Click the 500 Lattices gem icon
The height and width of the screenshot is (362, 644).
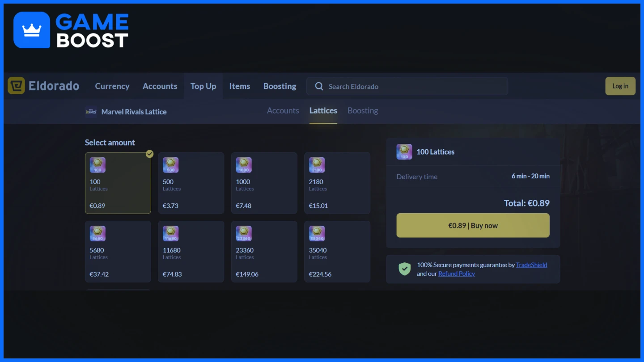click(x=170, y=165)
